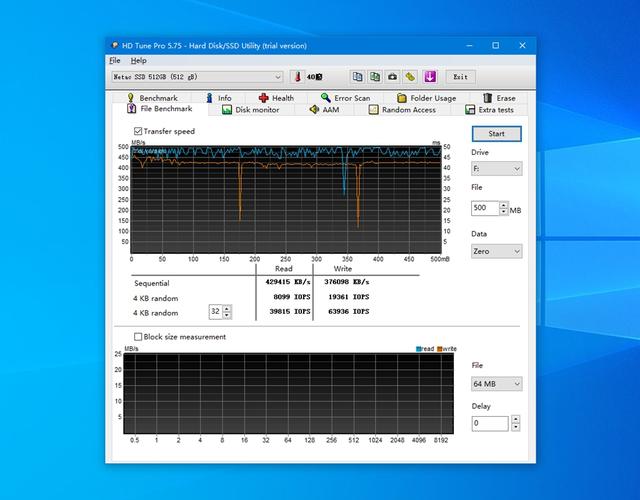The height and width of the screenshot is (500, 640).
Task: Click the Write column header
Action: [342, 269]
